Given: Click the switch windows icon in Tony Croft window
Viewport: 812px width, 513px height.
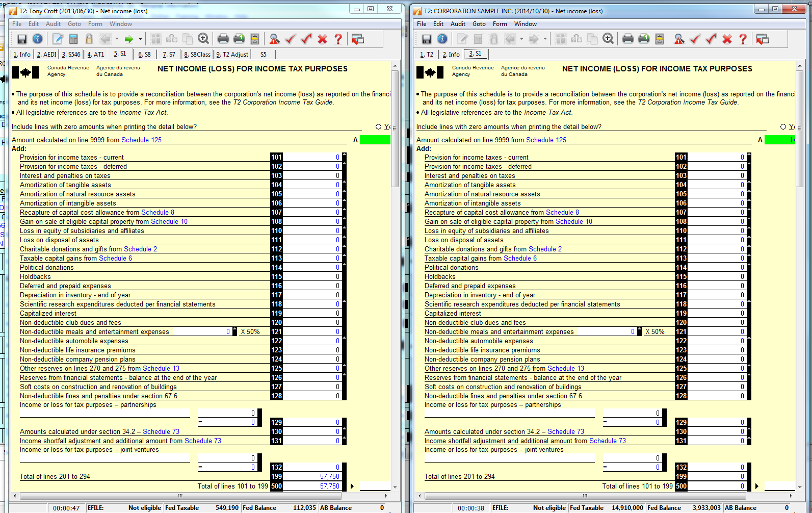Looking at the screenshot, I should pos(358,39).
